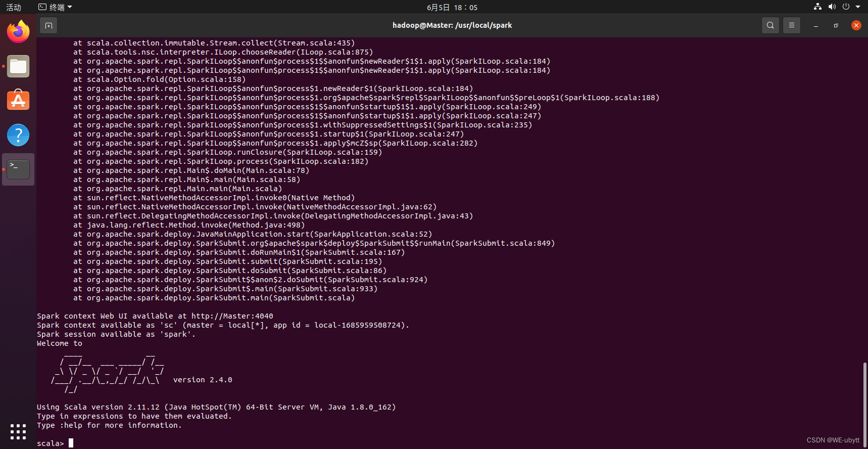
Task: Show applications grid at dock bottom
Action: pos(18,431)
